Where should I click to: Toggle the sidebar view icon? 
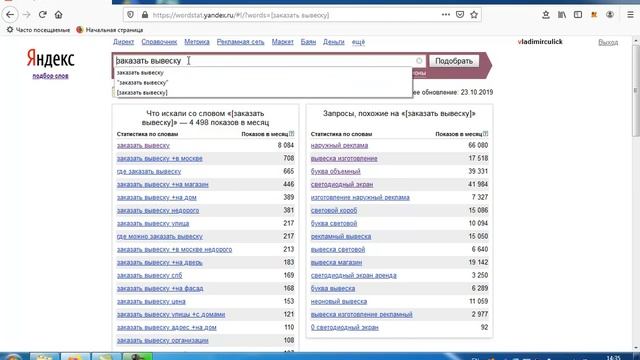point(578,15)
